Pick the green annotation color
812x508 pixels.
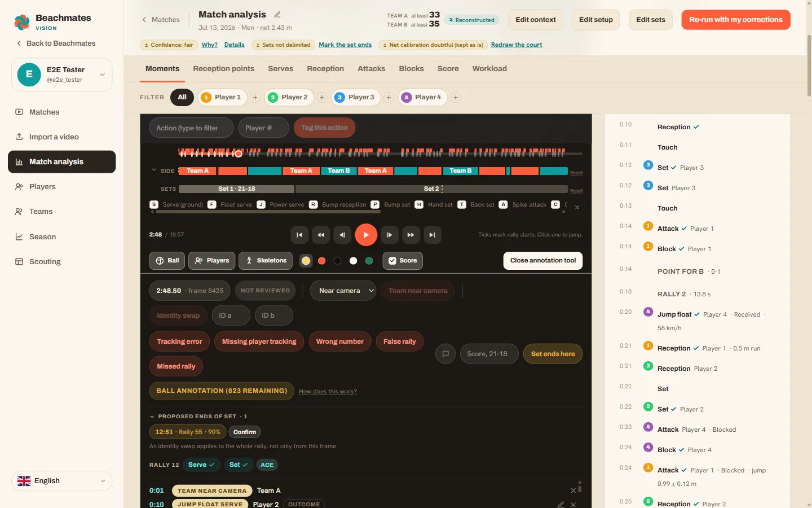pyautogui.click(x=369, y=261)
